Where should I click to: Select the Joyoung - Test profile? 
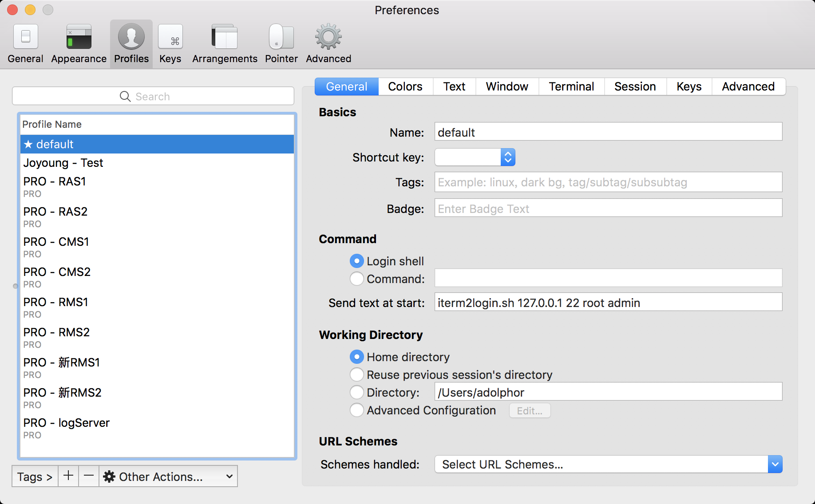click(x=157, y=163)
